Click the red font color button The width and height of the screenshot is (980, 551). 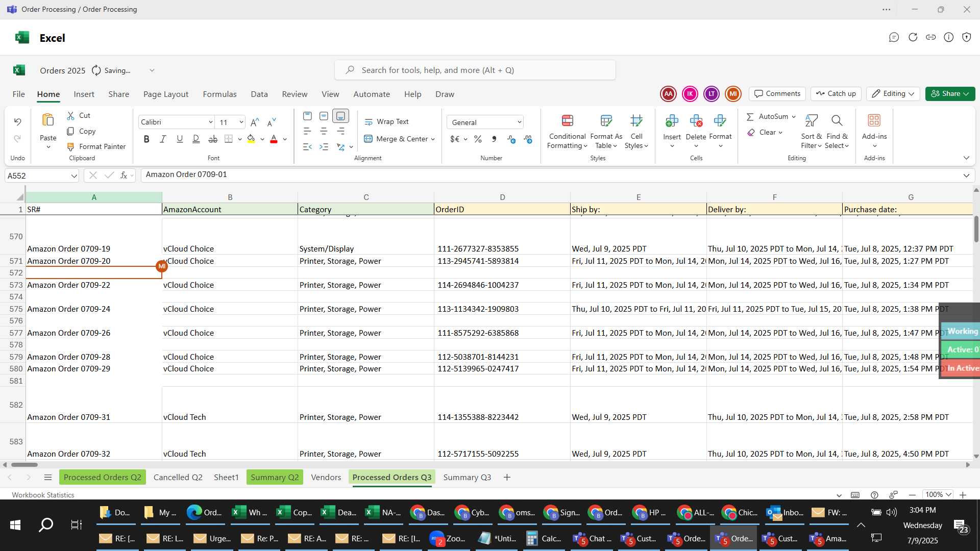pos(274,139)
